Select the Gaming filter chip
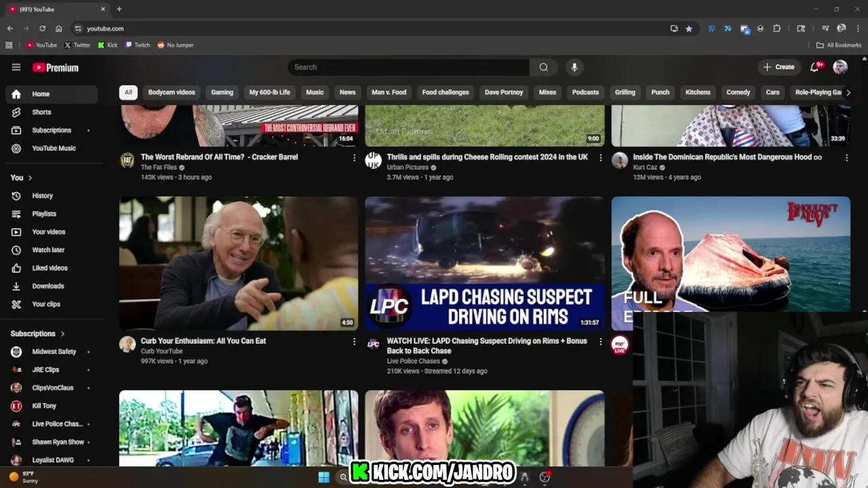This screenshot has width=868, height=488. 222,92
